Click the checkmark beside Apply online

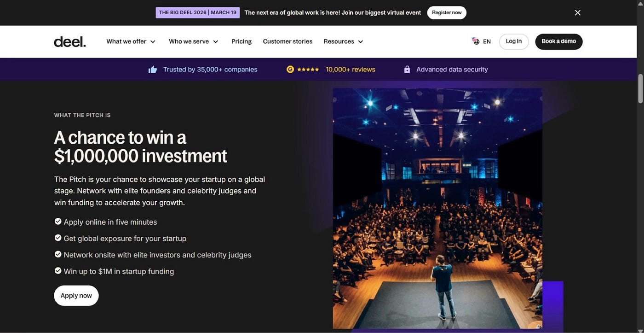(58, 222)
